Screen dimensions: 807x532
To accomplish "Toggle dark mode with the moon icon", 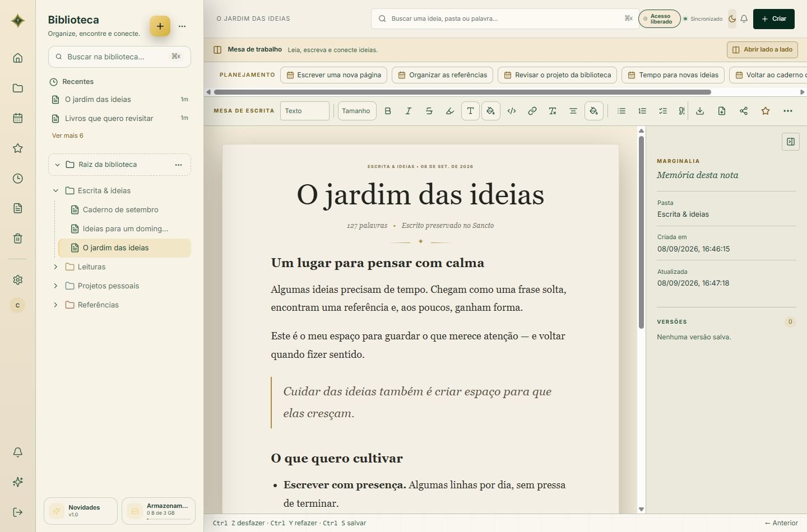I will click(732, 18).
